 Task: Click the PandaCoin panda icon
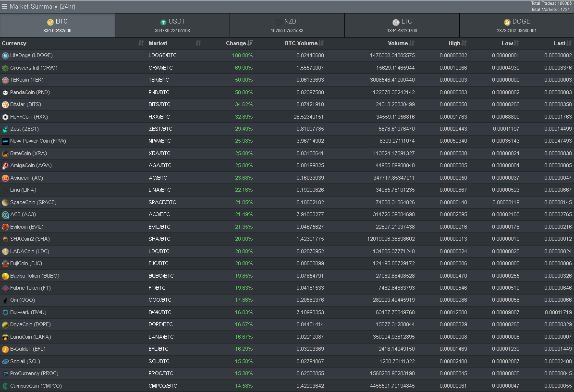(x=5, y=92)
